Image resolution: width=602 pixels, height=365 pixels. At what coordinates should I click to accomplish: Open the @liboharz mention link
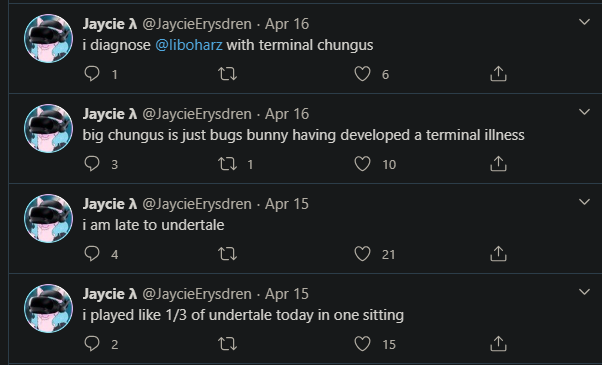click(x=189, y=45)
